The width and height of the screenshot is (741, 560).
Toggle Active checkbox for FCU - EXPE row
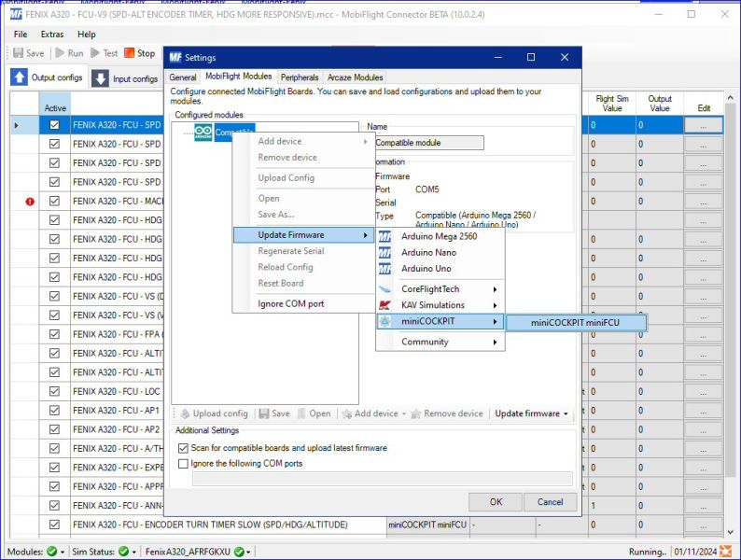[x=54, y=468]
